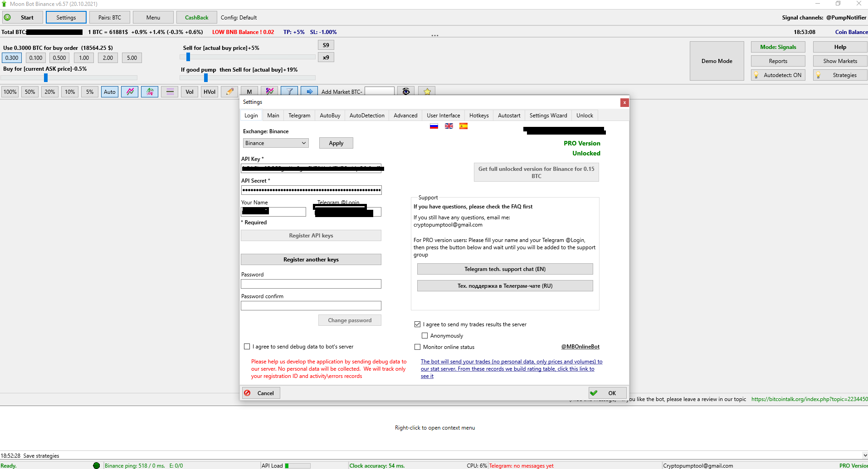
Task: Click the yellow star favorites icon
Action: 427,92
